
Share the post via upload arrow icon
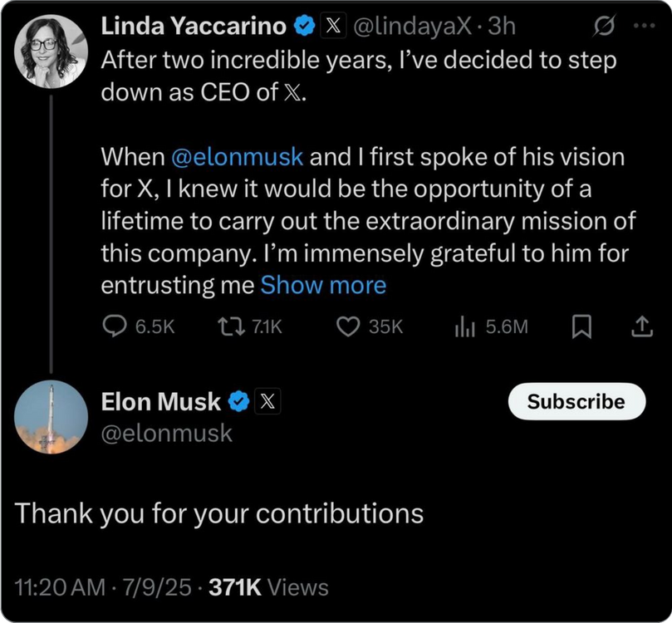click(641, 328)
